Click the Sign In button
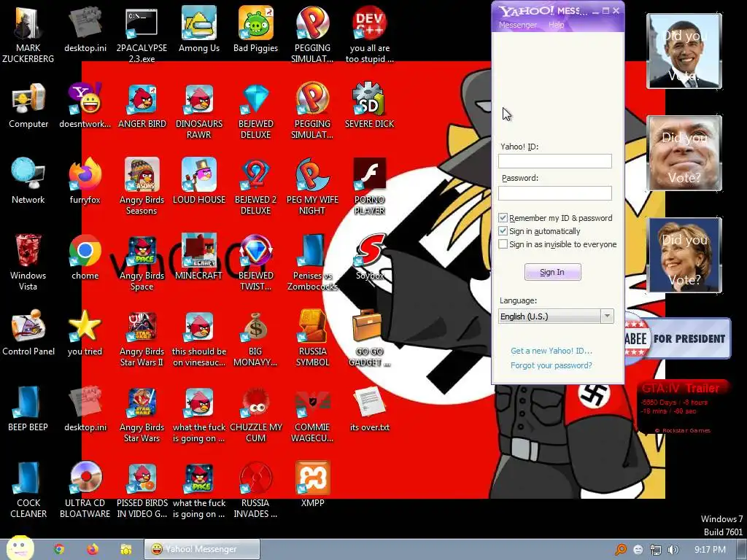Image resolution: width=747 pixels, height=560 pixels. (x=553, y=272)
